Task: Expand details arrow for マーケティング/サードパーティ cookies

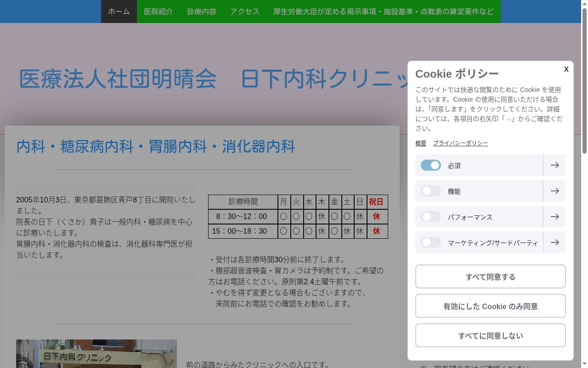Action: pos(554,242)
